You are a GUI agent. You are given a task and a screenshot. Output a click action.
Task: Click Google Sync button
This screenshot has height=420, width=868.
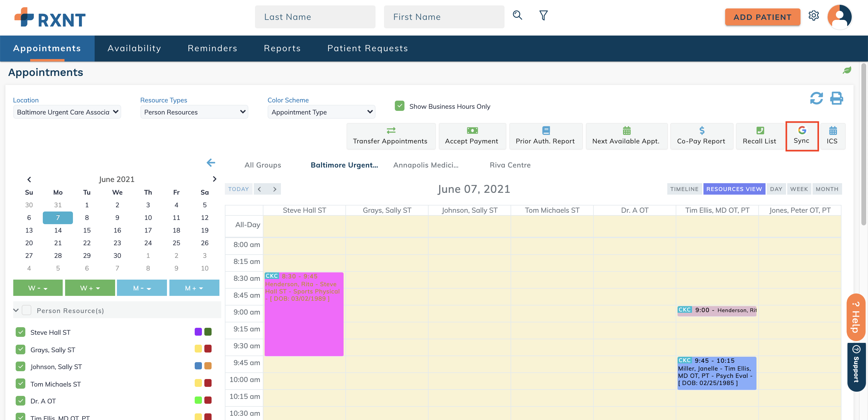tap(802, 136)
